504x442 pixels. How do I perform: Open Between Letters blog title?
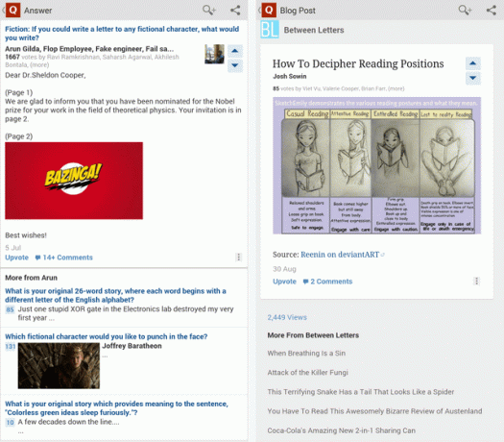tap(314, 30)
